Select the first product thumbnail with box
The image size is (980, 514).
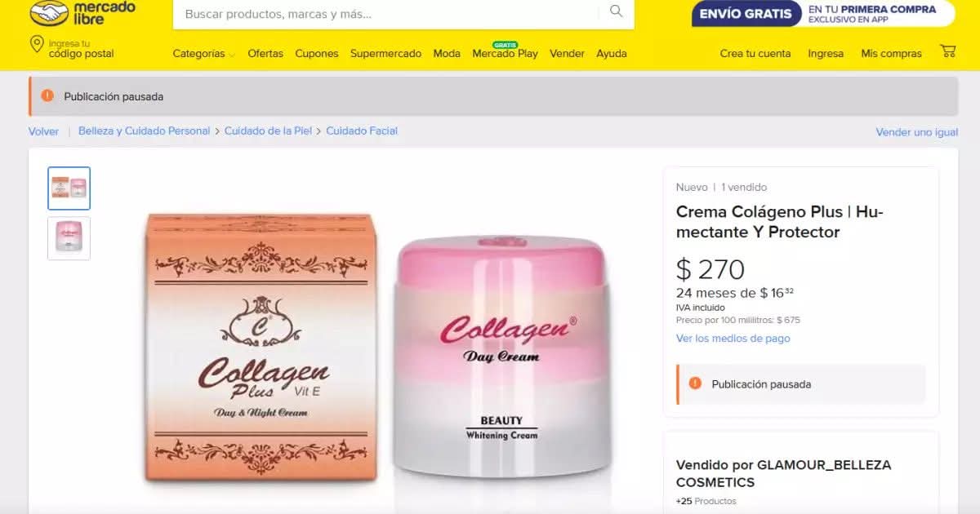point(69,188)
